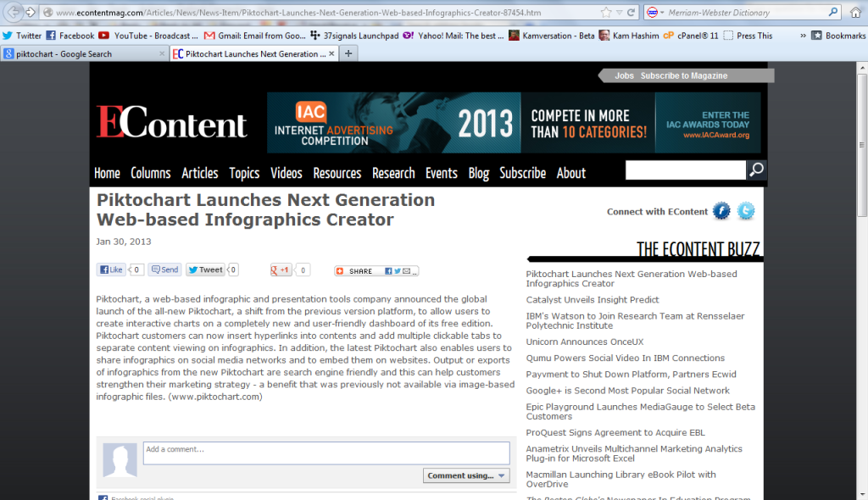Open the Comment using dropdown
Image resolution: width=868 pixels, height=500 pixels.
(466, 475)
